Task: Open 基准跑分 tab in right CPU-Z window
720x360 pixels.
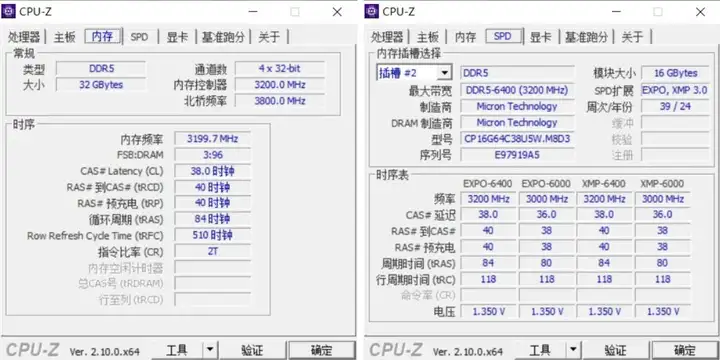Action: [586, 37]
